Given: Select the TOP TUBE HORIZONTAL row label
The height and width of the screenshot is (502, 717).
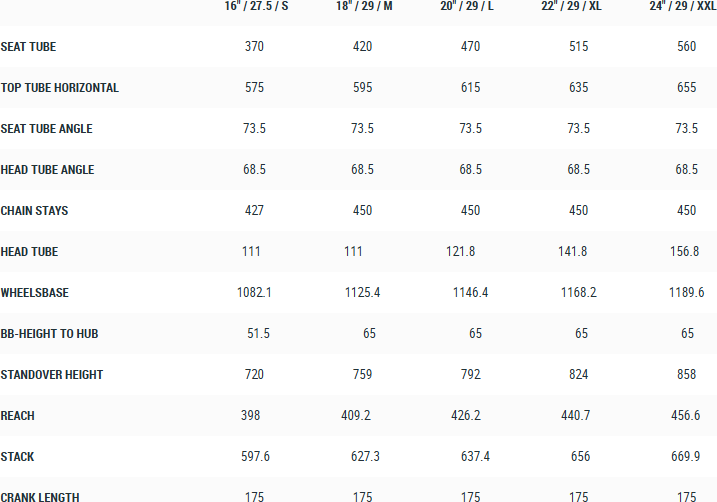Looking at the screenshot, I should pyautogui.click(x=60, y=88).
